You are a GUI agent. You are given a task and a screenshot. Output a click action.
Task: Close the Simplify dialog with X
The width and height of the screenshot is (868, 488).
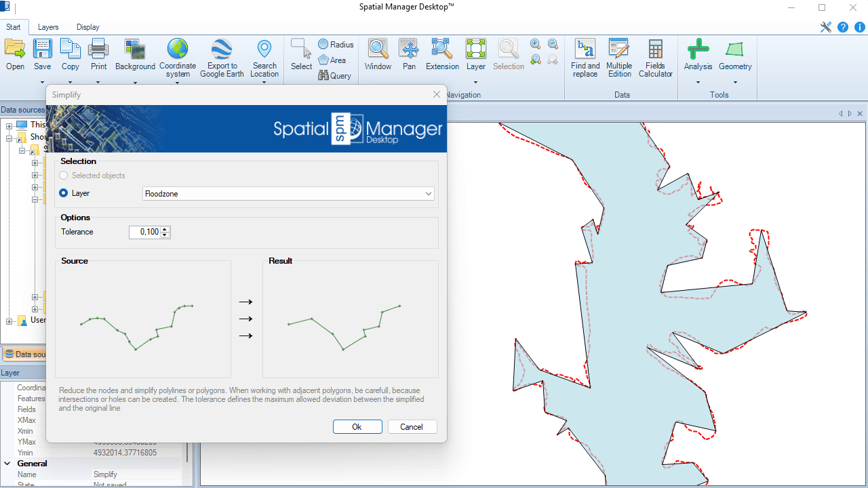coord(437,94)
